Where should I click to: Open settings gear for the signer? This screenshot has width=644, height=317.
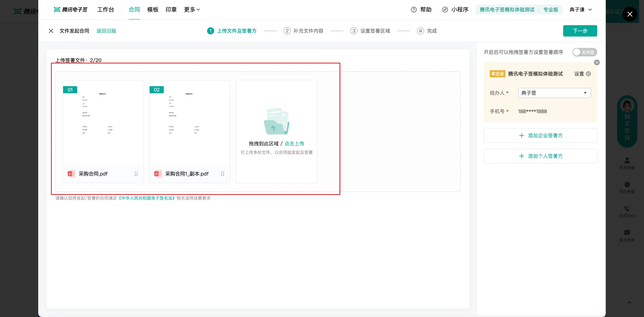(x=588, y=74)
